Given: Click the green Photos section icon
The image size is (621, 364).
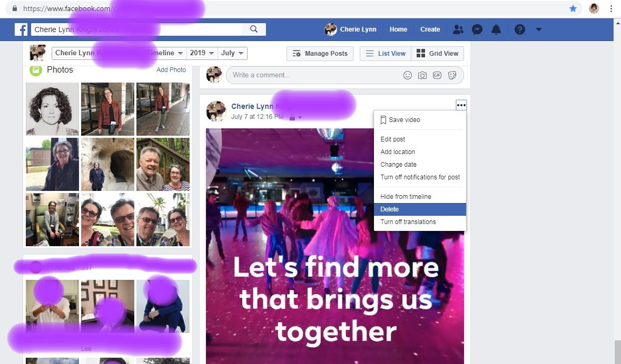Looking at the screenshot, I should click(x=36, y=70).
